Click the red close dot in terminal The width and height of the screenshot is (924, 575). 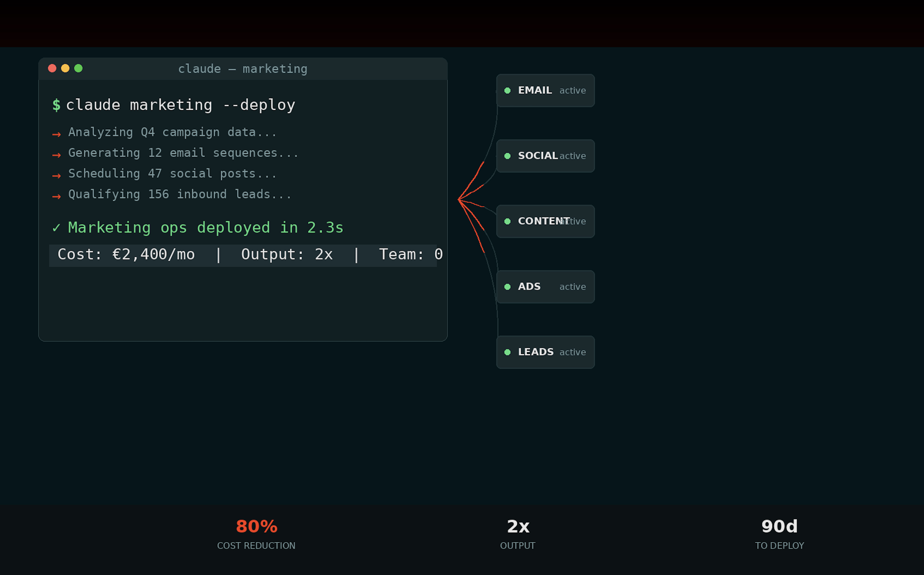point(52,68)
